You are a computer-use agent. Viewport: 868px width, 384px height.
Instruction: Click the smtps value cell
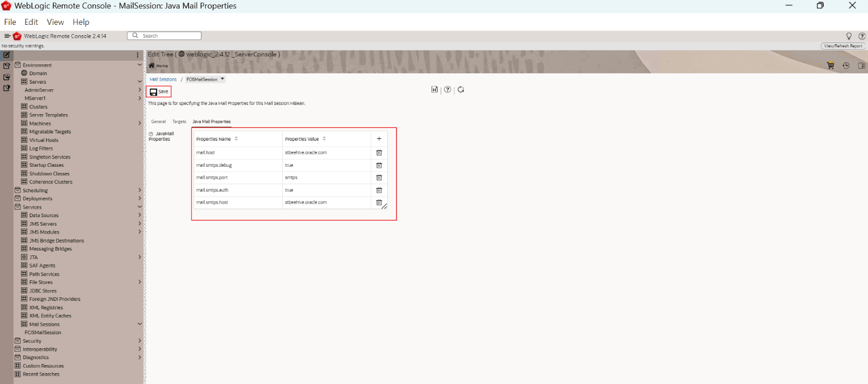tap(327, 178)
